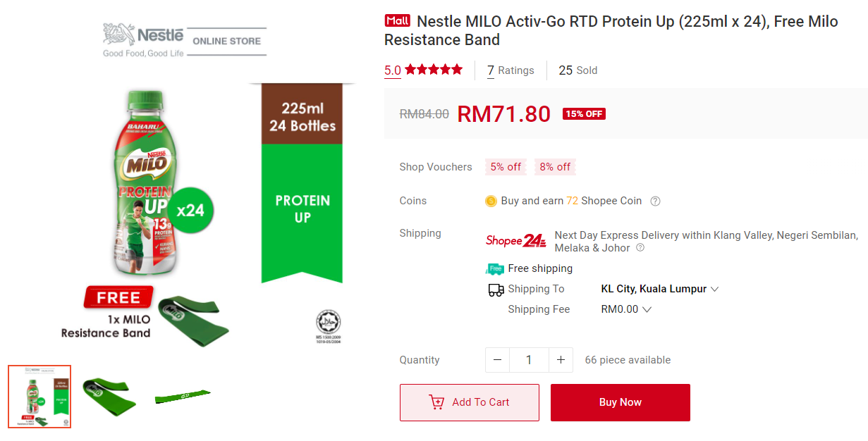Image resolution: width=868 pixels, height=441 pixels.
Task: Click the free shipping truck icon
Action: tap(495, 268)
